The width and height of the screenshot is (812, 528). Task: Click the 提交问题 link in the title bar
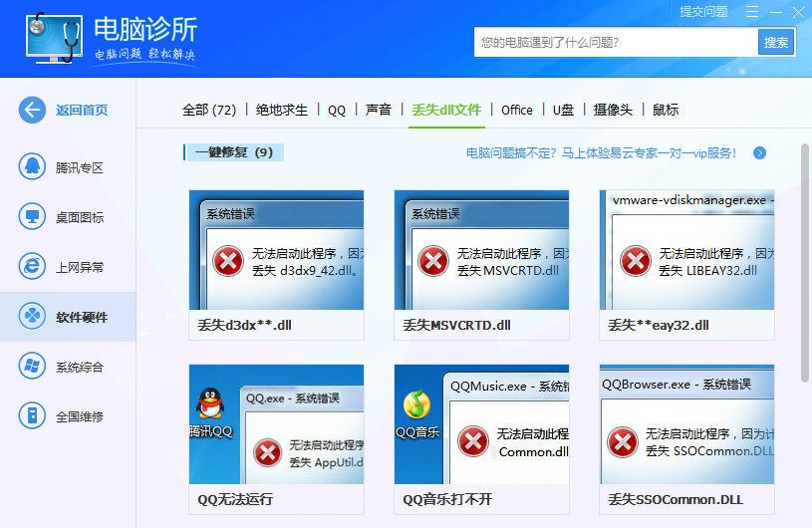703,12
